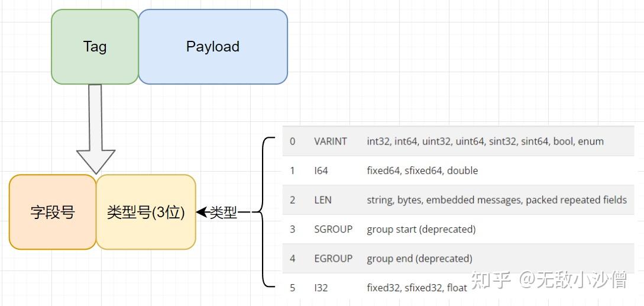Click the SGROUP table cell
This screenshot has width=644, height=306.
(x=333, y=230)
